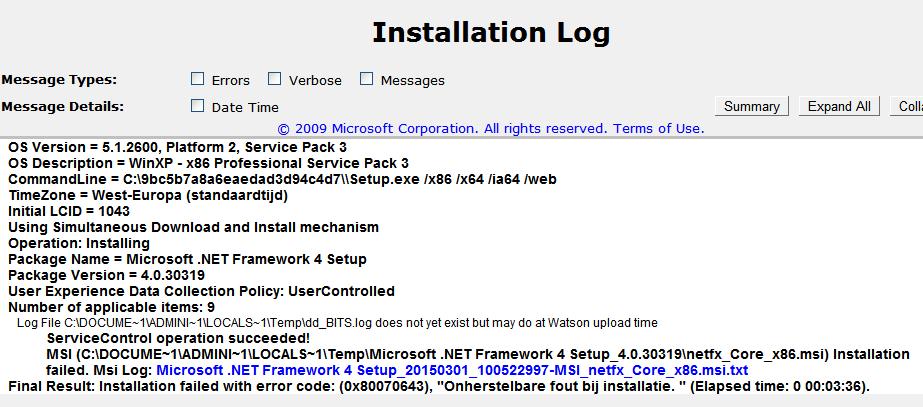Expand the 'Number of applicable items: 9' entry
Viewport: 923px width, 407px height.
(111, 307)
